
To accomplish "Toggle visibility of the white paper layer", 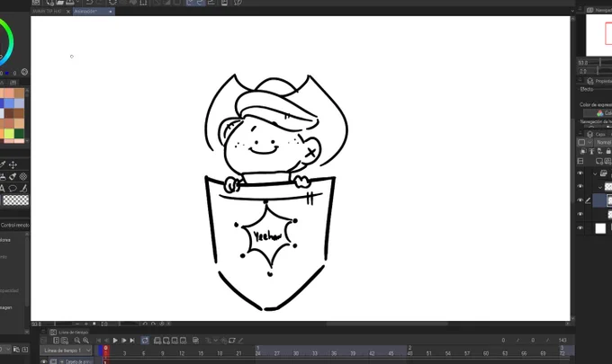I will coord(580,228).
